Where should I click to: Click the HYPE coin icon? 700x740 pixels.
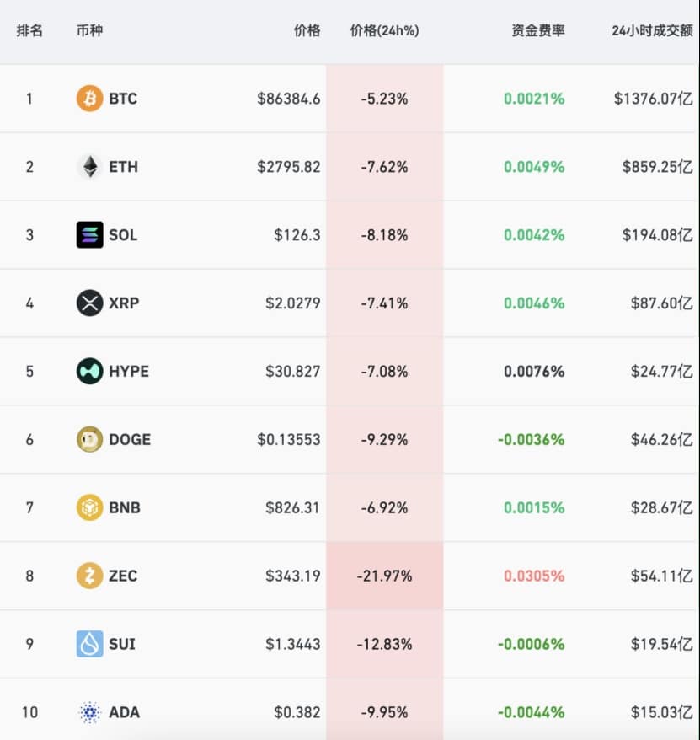89,372
